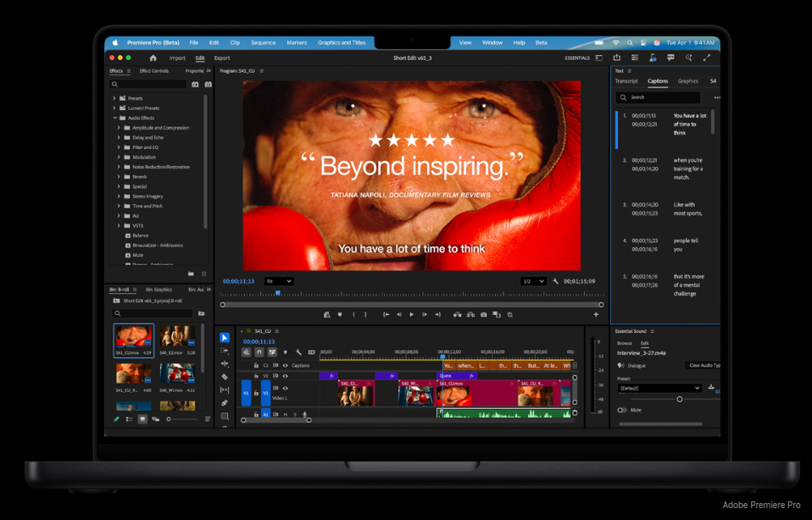Select the Selection arrow tool
The image size is (812, 520).
(x=225, y=338)
